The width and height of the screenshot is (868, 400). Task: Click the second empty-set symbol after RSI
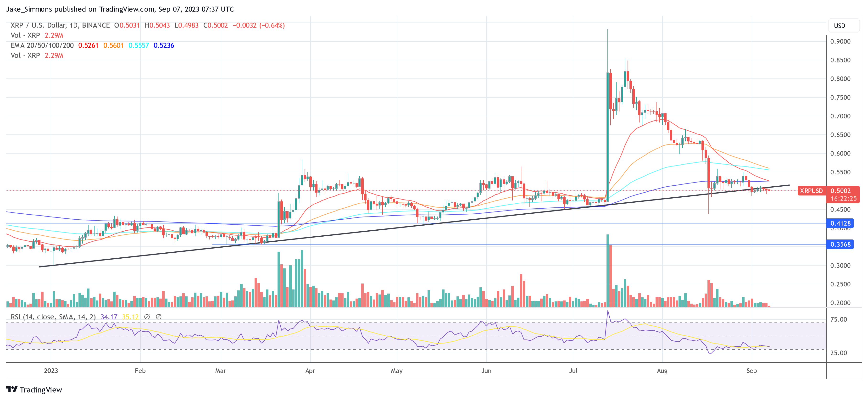tap(158, 317)
